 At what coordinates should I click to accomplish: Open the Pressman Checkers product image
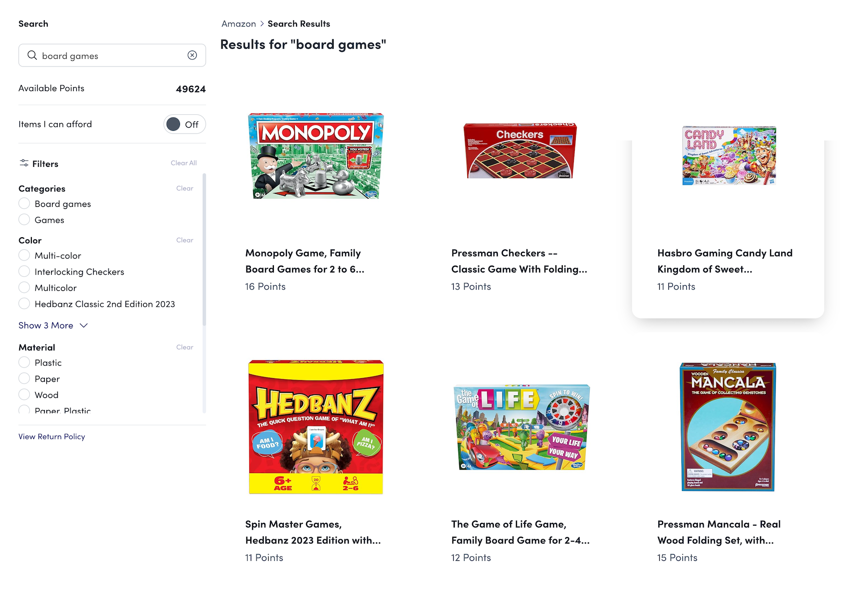[x=520, y=151]
